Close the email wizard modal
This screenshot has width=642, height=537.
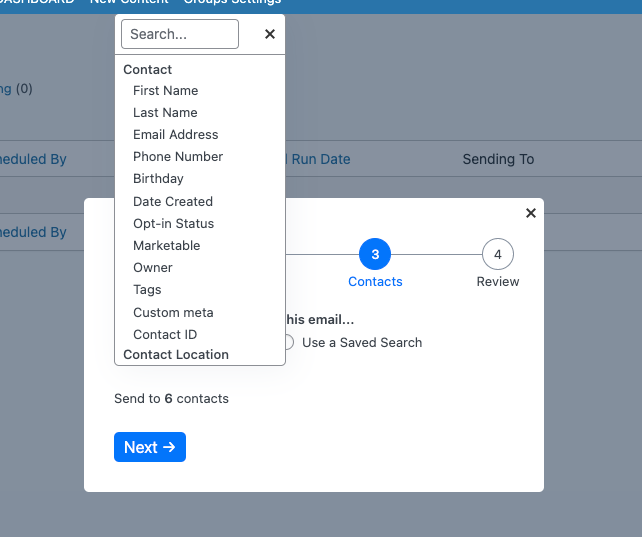[531, 213]
